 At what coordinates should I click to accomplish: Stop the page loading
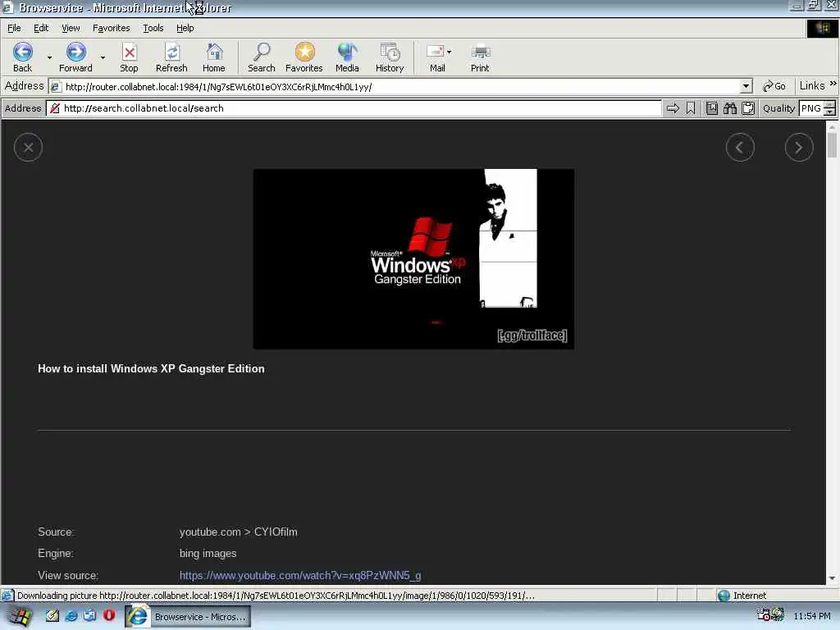point(129,57)
